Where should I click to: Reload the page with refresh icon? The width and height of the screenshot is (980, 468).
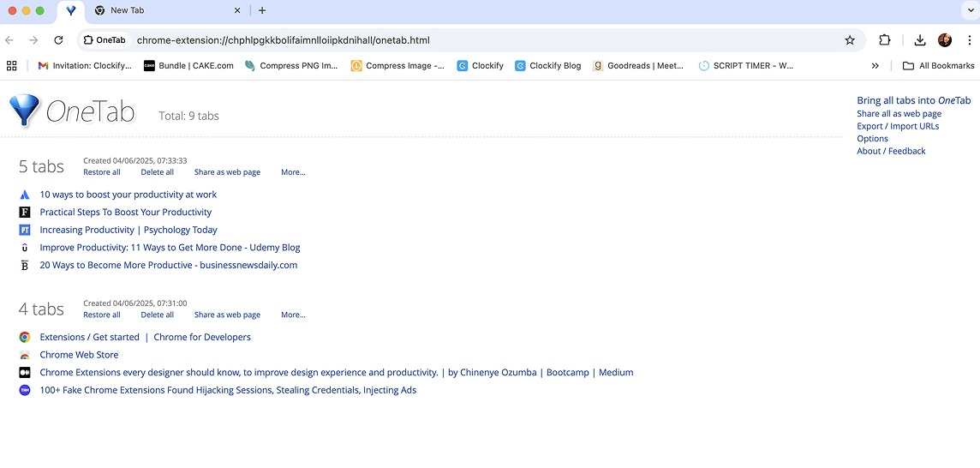point(58,40)
